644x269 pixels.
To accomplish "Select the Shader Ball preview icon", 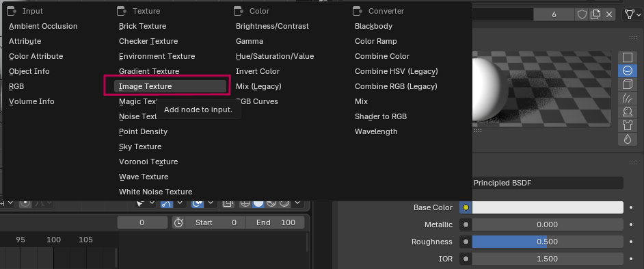I will click(627, 112).
